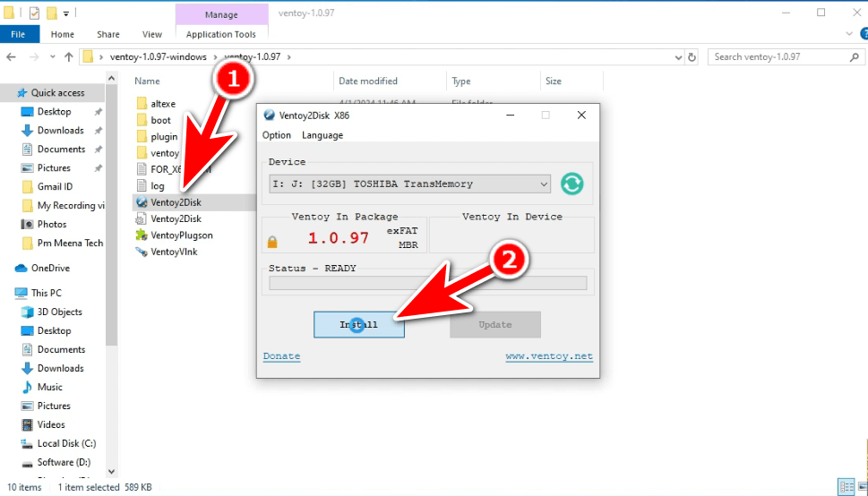Open Videos under This PC

point(51,424)
